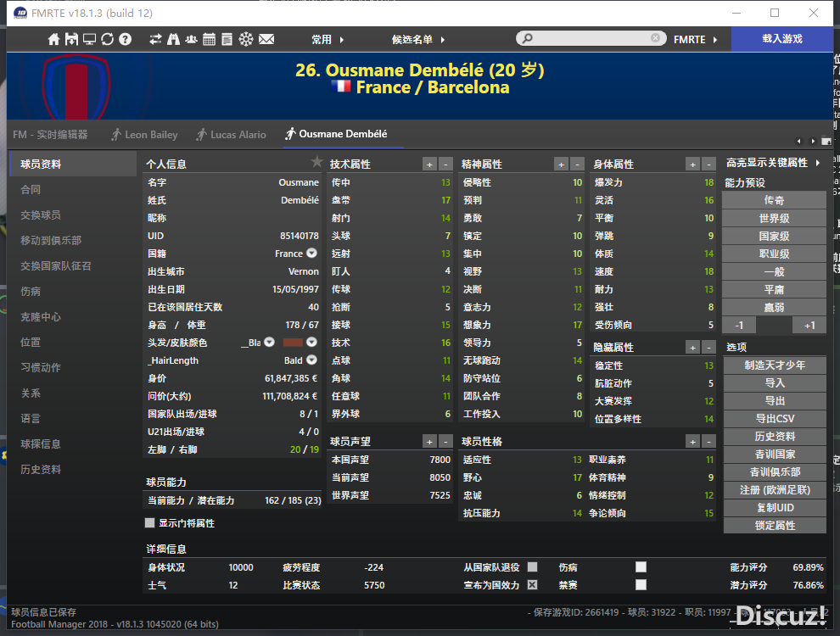Image resolution: width=840 pixels, height=636 pixels.
Task: Click the plus button for 球员性格
Action: 692,442
